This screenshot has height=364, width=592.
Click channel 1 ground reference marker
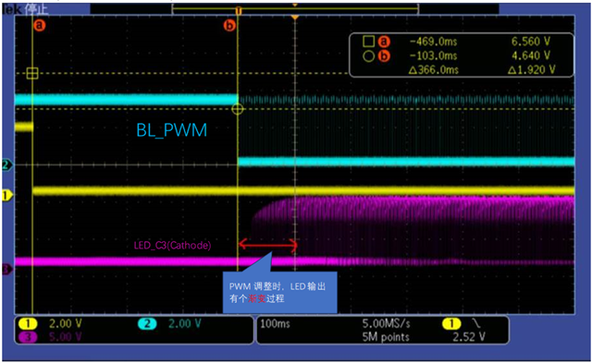pos(6,195)
